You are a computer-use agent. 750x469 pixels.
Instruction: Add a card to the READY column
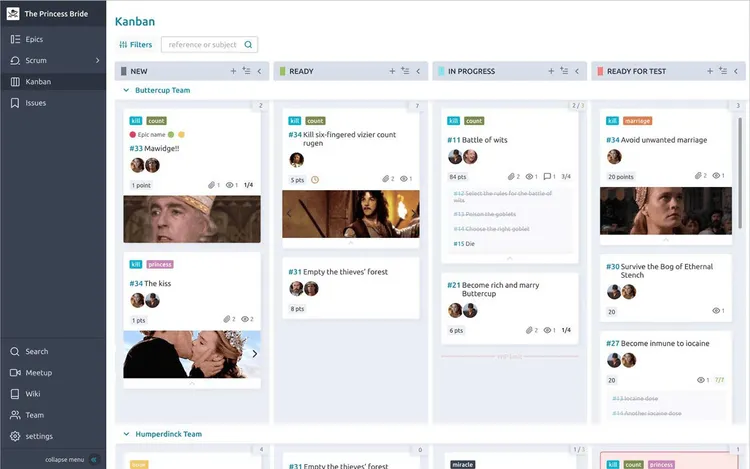click(x=392, y=71)
